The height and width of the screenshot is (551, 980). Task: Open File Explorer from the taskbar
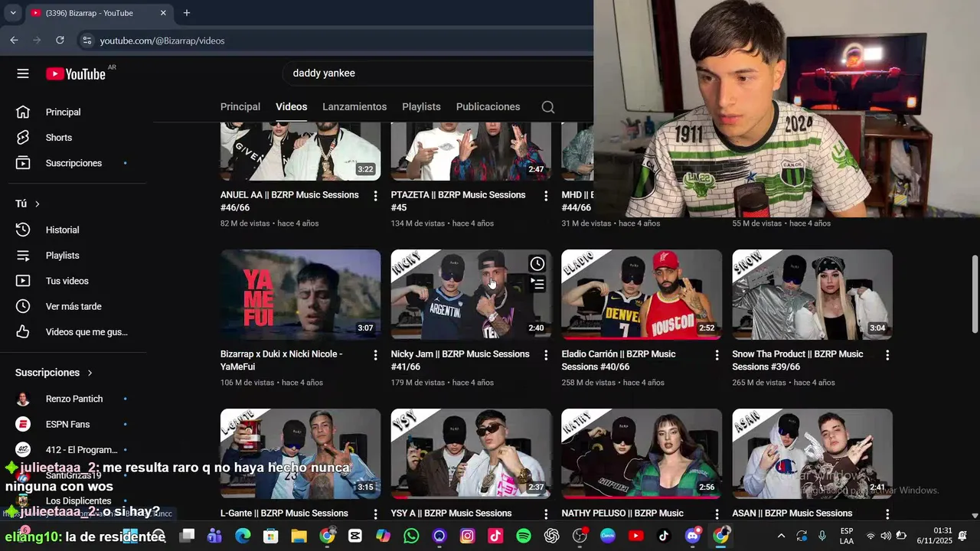[x=299, y=536]
